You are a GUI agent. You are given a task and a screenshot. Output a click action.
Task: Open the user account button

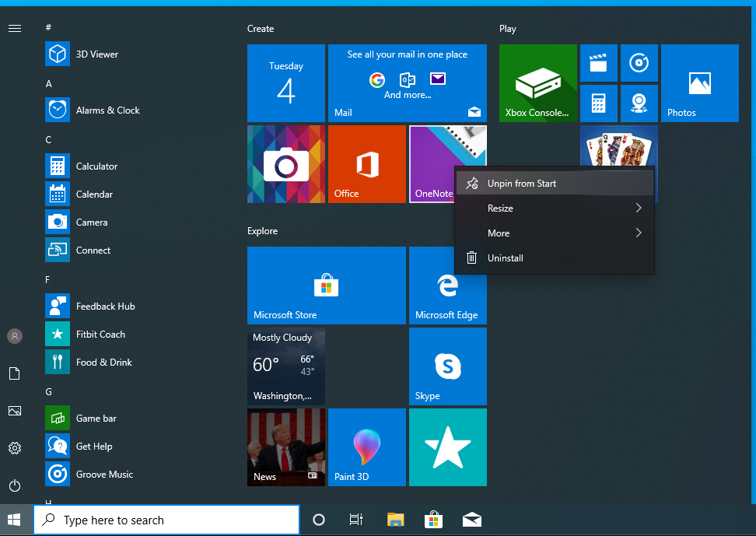click(x=14, y=336)
